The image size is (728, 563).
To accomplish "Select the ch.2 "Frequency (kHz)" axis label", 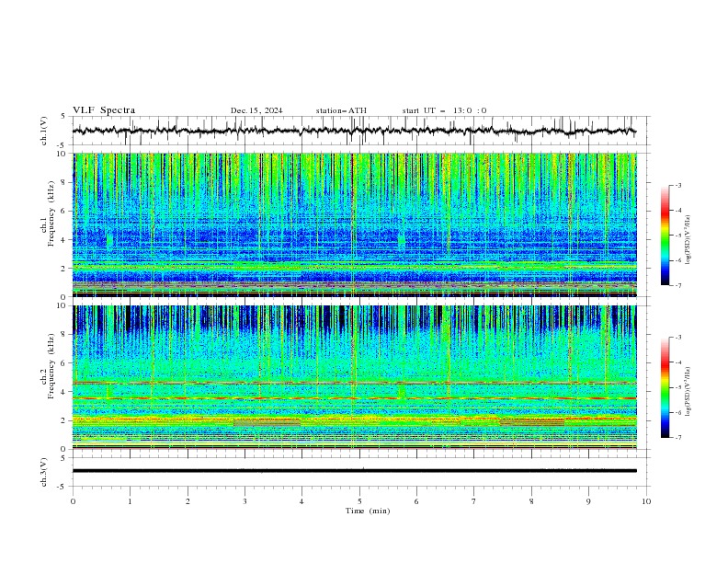I will pyautogui.click(x=51, y=366).
